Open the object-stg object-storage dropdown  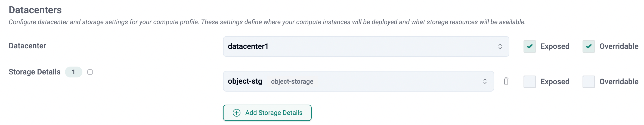click(354, 81)
